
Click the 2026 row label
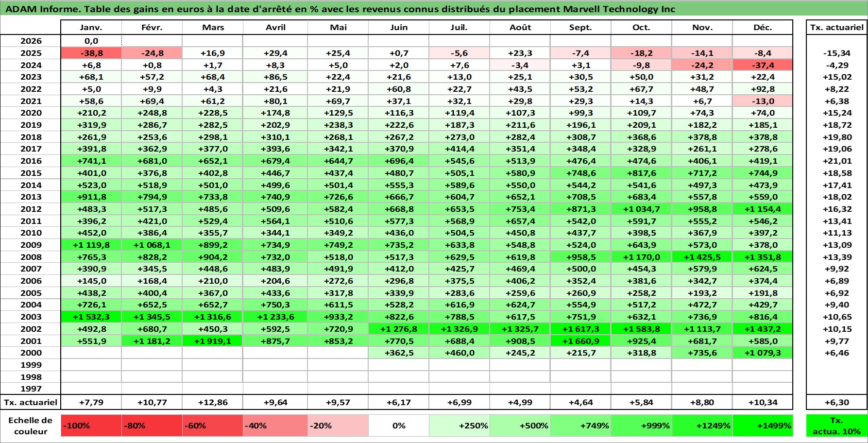31,41
